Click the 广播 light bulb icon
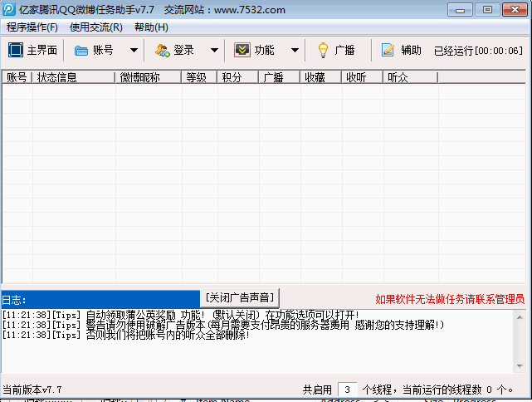532x402 pixels. click(323, 50)
